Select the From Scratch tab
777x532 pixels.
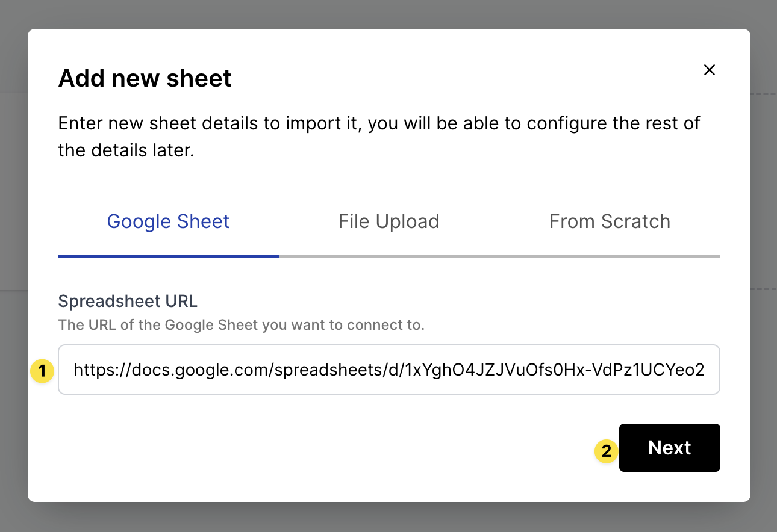610,221
